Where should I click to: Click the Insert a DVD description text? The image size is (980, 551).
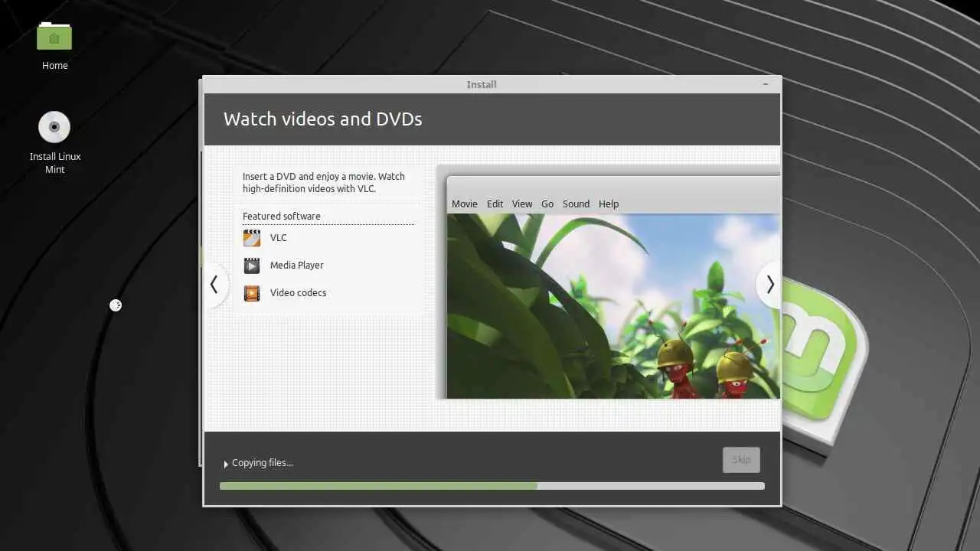(324, 182)
